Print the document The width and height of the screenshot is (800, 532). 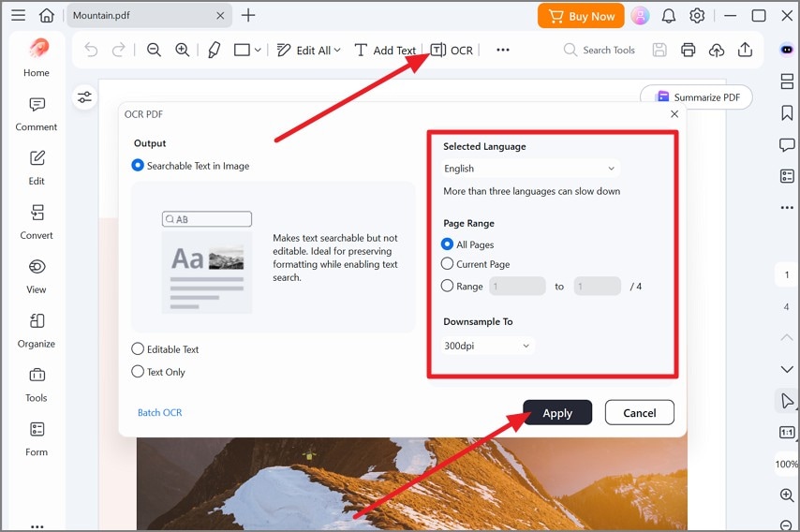point(688,50)
